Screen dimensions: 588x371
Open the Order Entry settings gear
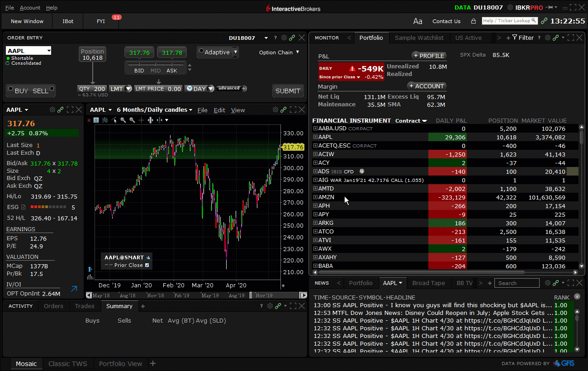tap(284, 38)
